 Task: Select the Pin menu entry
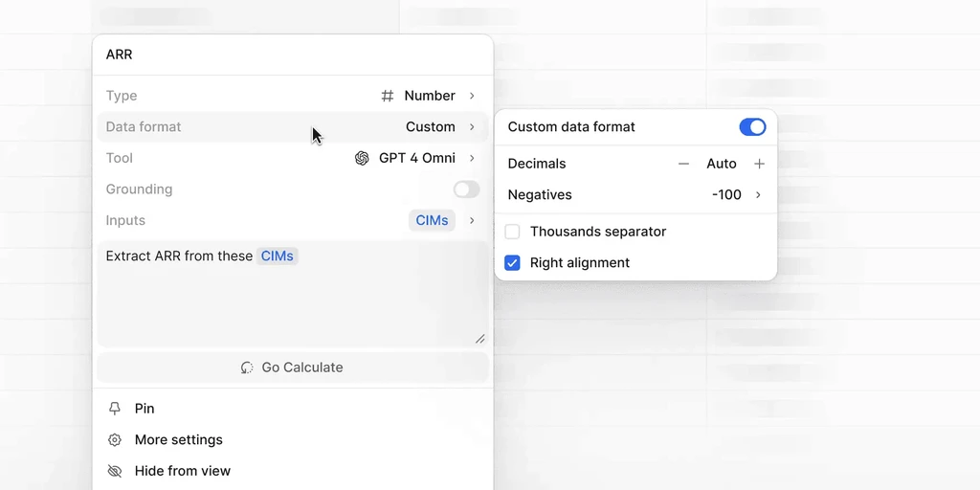(x=293, y=408)
